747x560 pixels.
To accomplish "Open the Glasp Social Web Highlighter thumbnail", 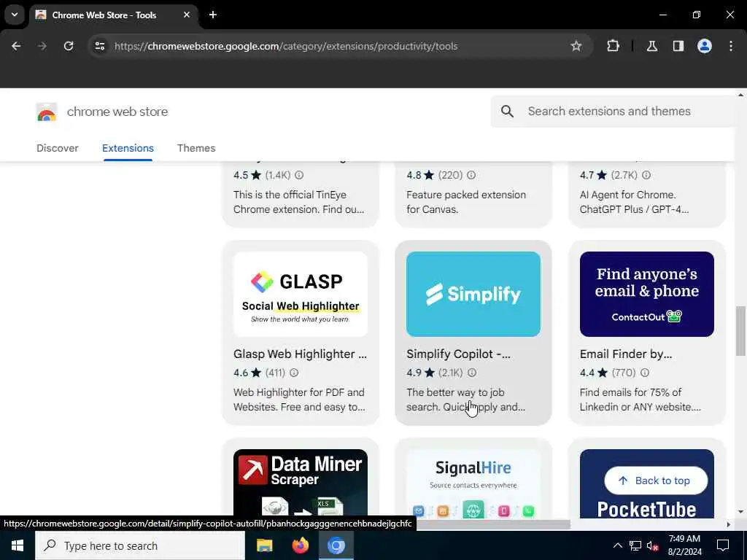I will (301, 294).
